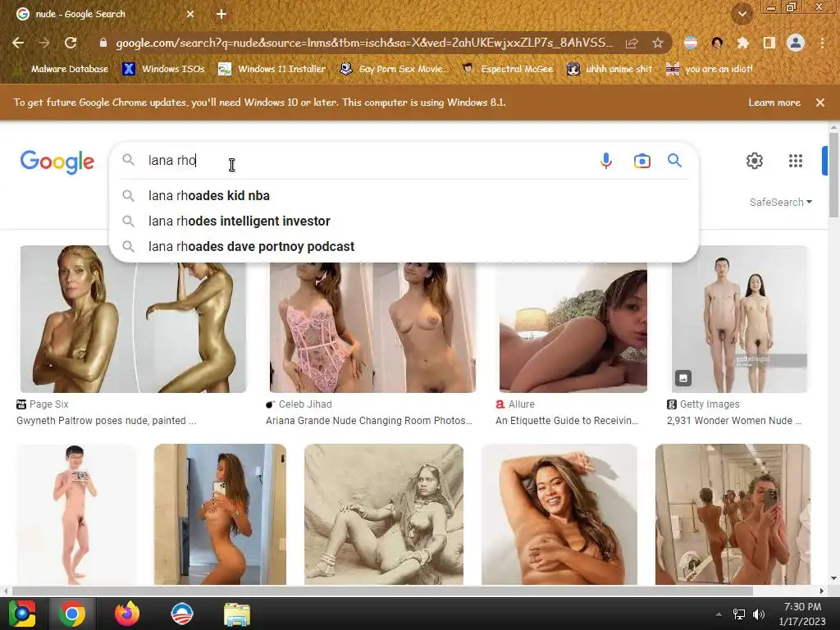Open the Gwyneth Paltrow poses result title
840x630 pixels.
106,421
